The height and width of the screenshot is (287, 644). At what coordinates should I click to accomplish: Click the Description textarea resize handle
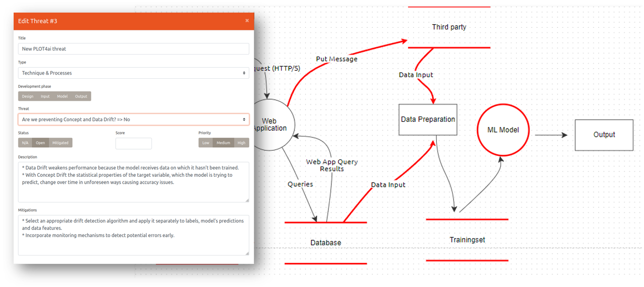pos(246,199)
